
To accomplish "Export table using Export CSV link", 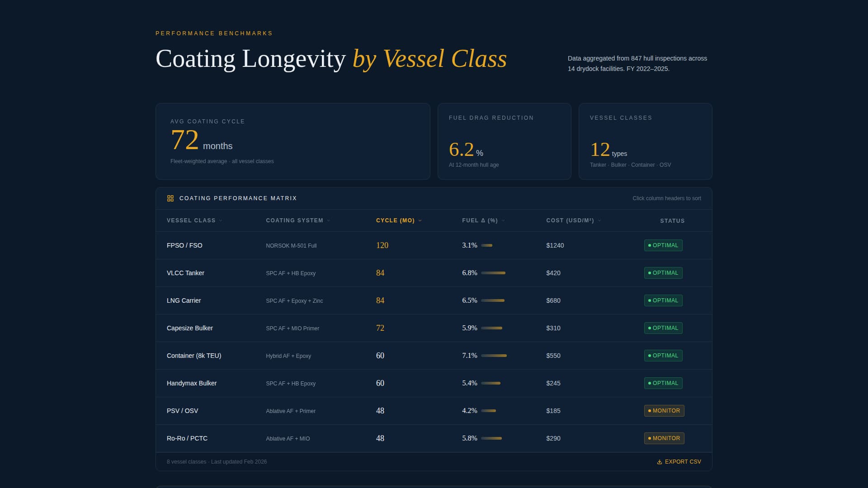I will pyautogui.click(x=683, y=462).
